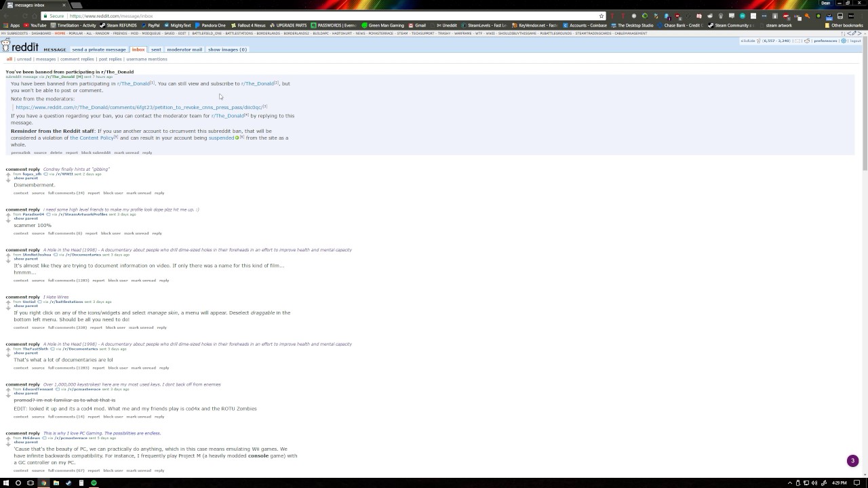Open full comments (1283) for IAmNotJoshua reply
The height and width of the screenshot is (488, 868).
68,281
